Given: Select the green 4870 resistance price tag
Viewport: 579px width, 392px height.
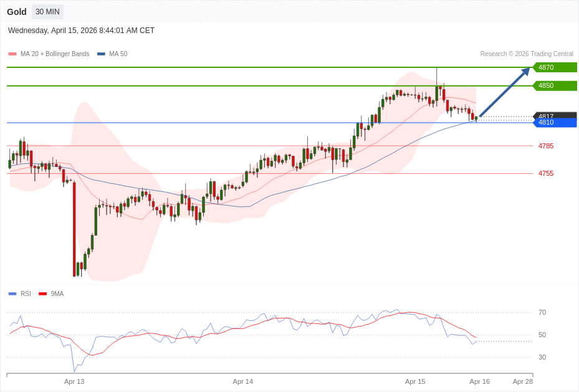Looking at the screenshot, I should (x=555, y=67).
